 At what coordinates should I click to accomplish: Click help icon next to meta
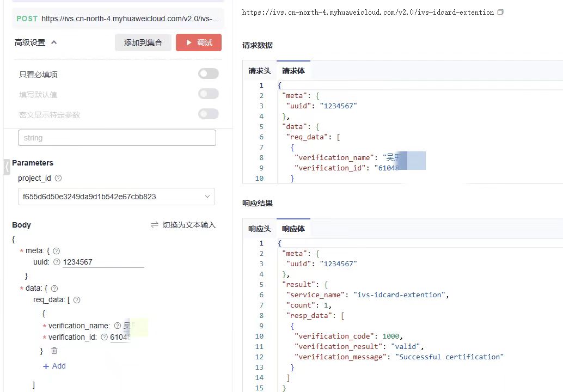57,251
